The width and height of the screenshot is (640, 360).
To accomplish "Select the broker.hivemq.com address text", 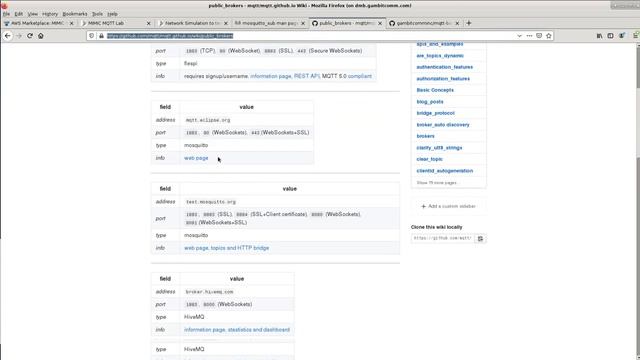I will pyautogui.click(x=209, y=292).
